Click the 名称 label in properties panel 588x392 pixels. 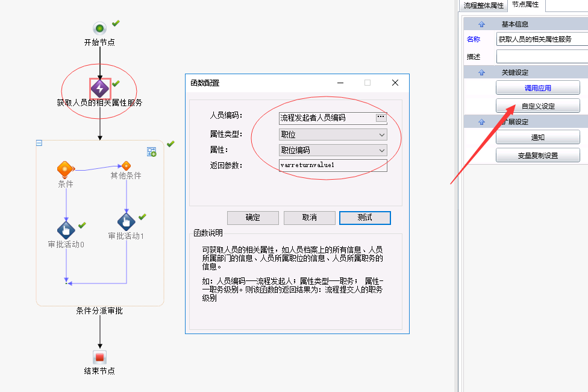[474, 39]
